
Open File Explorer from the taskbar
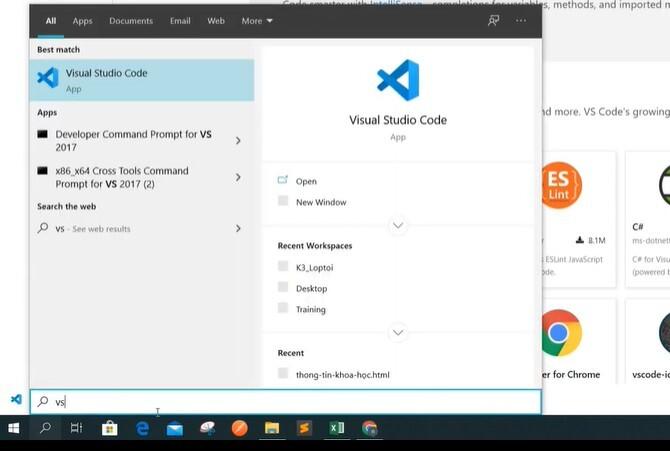[272, 428]
